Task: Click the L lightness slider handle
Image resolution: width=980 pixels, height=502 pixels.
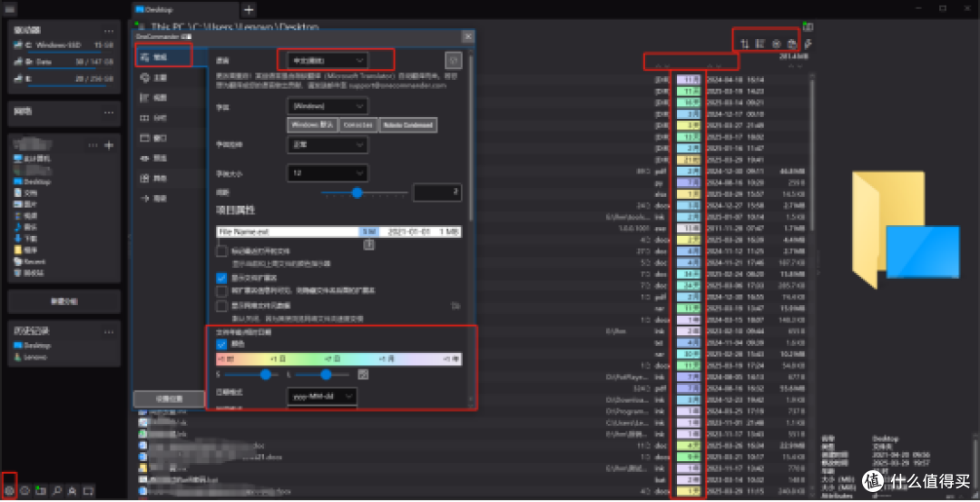Action: [x=326, y=375]
